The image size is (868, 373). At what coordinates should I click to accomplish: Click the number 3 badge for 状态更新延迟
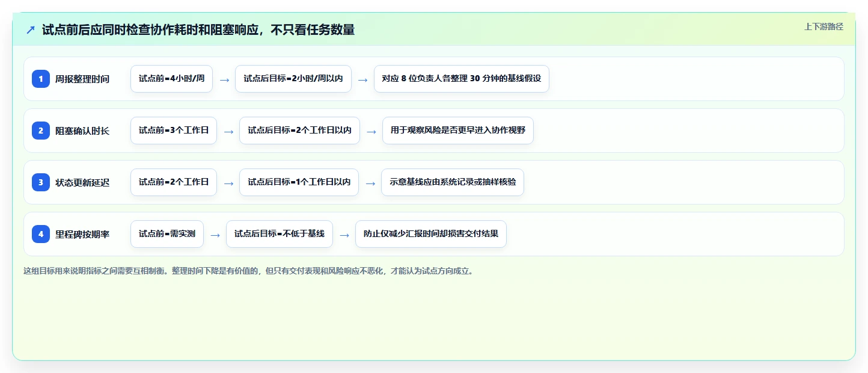pyautogui.click(x=41, y=182)
